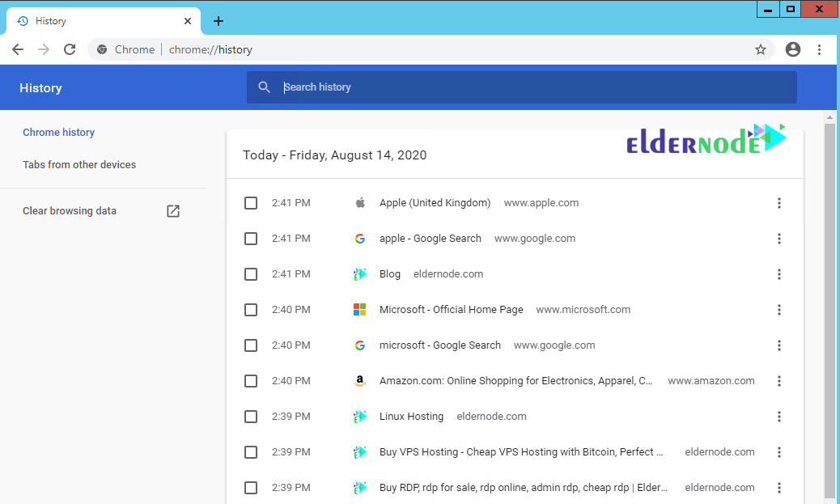Open the Linux Hosting history link
The width and height of the screenshot is (840, 504).
pos(411,416)
